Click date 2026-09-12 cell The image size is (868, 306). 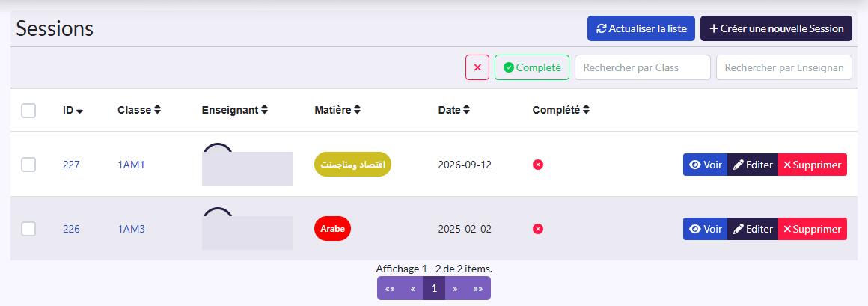(465, 165)
